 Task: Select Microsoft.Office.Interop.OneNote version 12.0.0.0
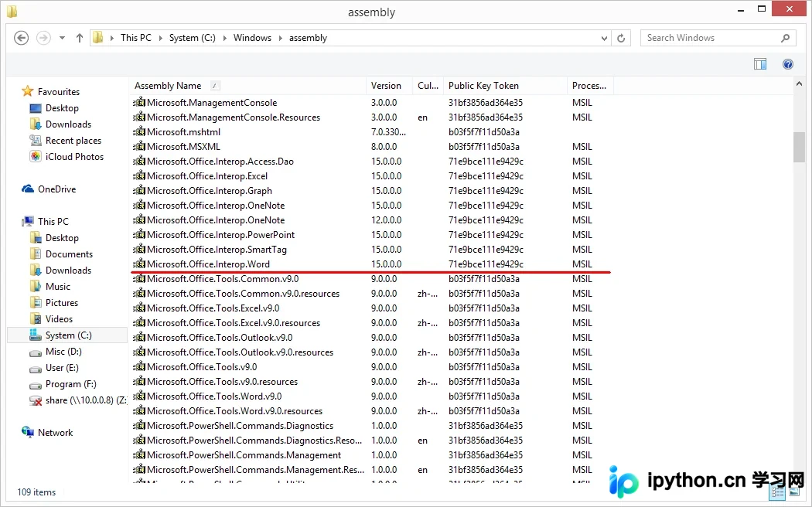pos(216,219)
